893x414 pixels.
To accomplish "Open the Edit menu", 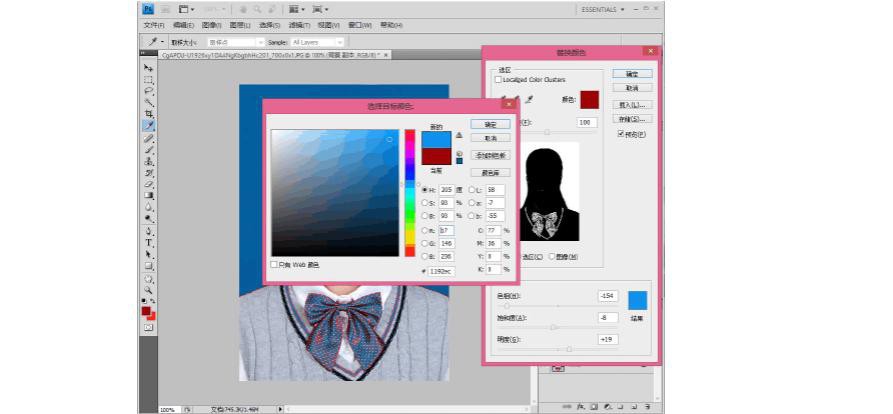I will pos(183,26).
